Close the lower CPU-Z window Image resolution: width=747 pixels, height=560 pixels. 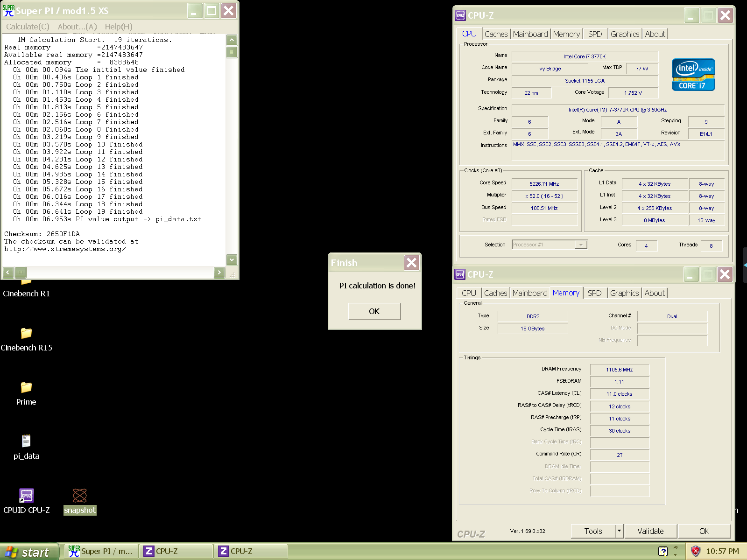point(725,274)
